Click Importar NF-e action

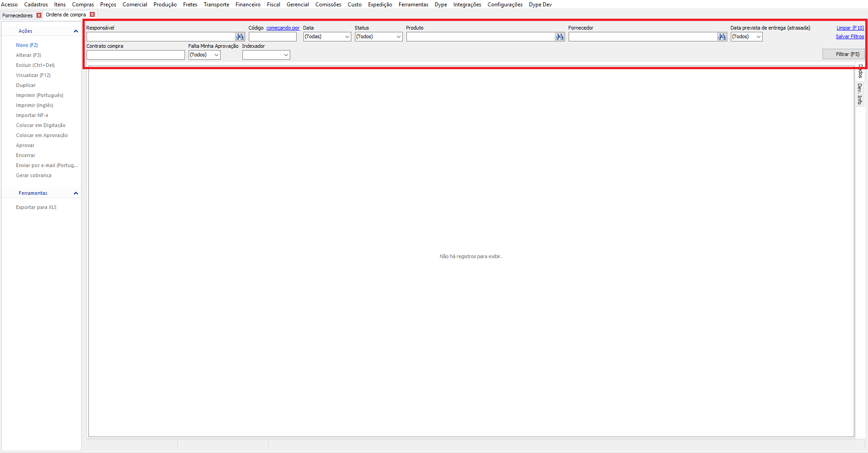point(32,115)
